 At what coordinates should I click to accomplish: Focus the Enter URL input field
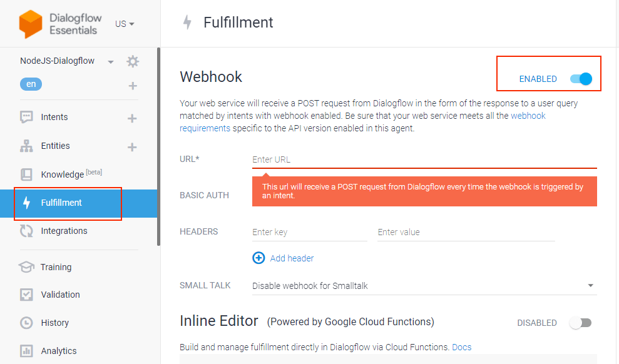(424, 159)
